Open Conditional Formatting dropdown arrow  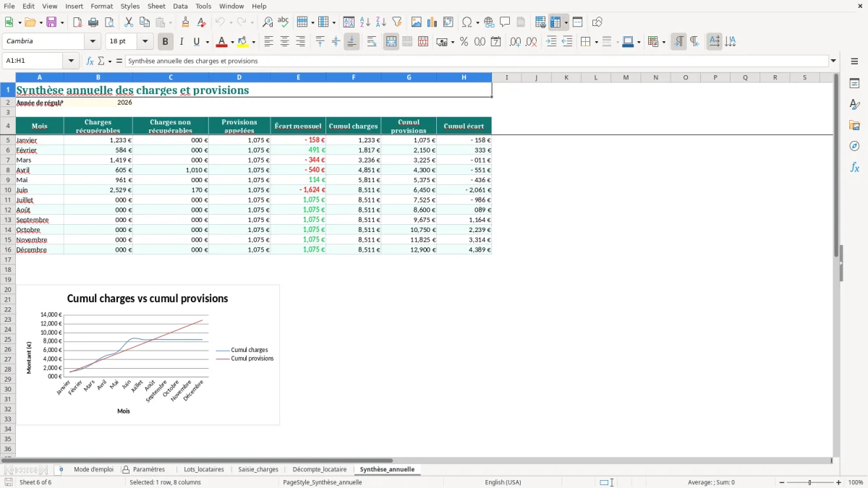(x=663, y=42)
